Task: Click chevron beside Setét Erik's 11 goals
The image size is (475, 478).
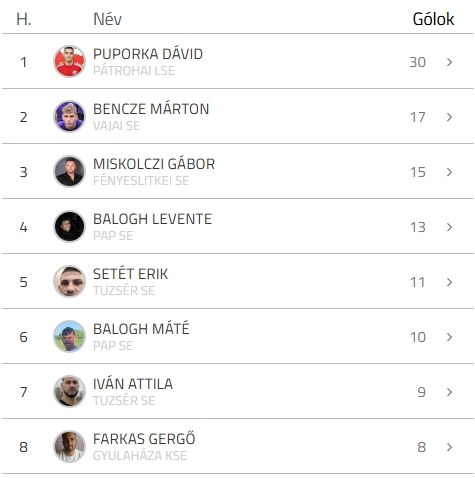Action: (449, 282)
